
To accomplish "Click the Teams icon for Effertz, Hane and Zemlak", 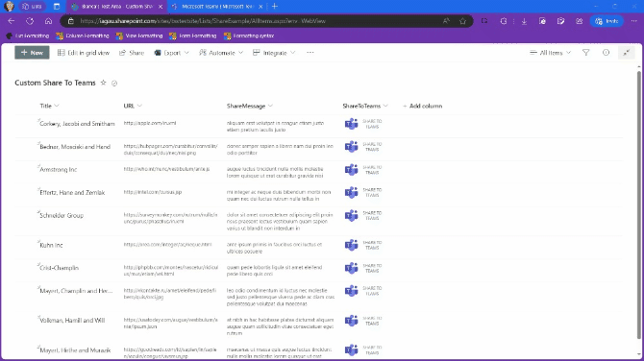I will click(x=351, y=192).
